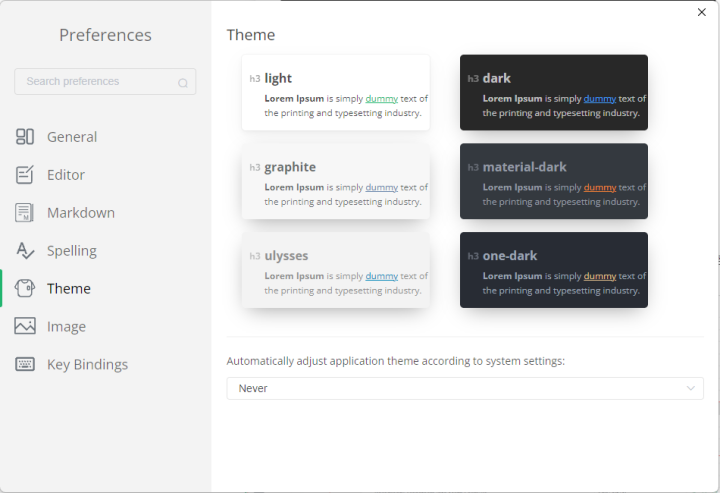The height and width of the screenshot is (493, 720).
Task: Switch to the one-dark theme
Action: click(554, 270)
